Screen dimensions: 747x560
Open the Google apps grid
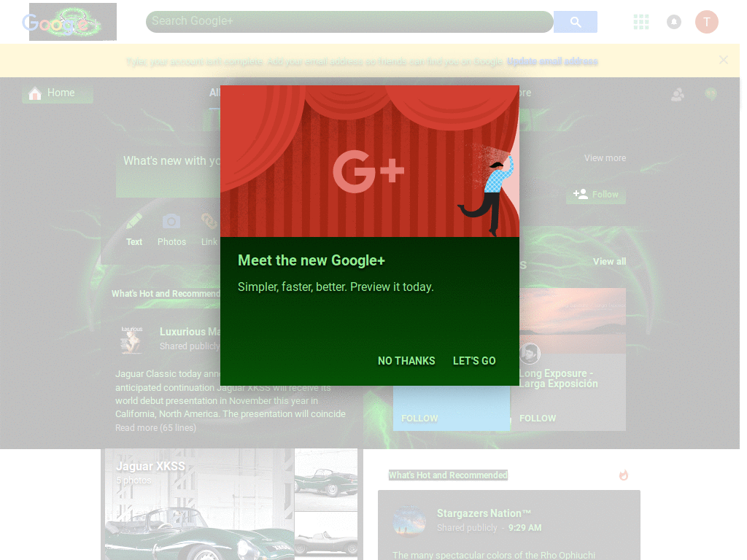click(640, 22)
